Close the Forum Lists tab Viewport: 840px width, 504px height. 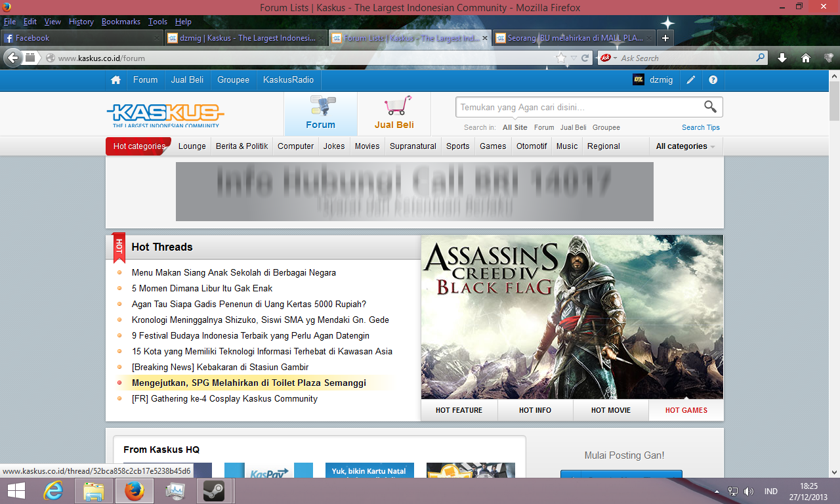point(485,38)
